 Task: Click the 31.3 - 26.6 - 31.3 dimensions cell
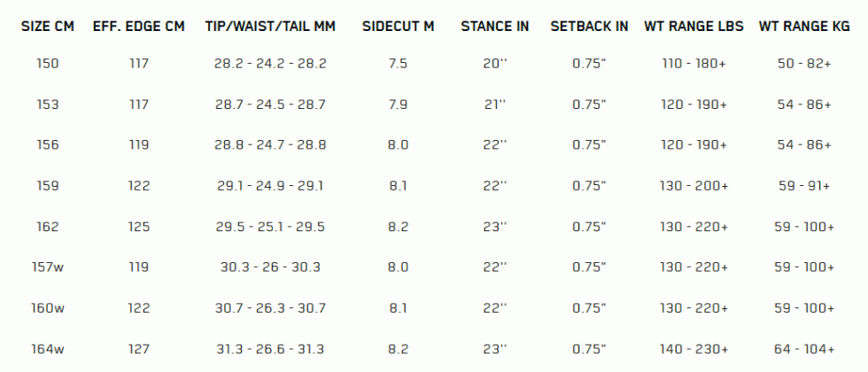point(270,349)
